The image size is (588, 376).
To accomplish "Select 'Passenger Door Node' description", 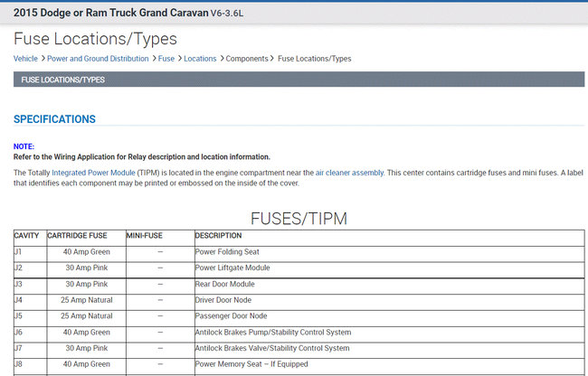I will [x=231, y=315].
